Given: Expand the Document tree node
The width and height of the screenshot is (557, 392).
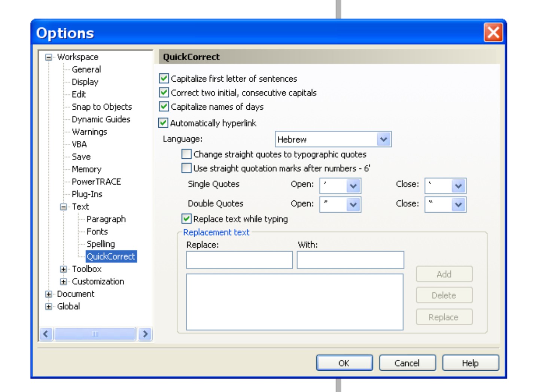Looking at the screenshot, I should 49,294.
